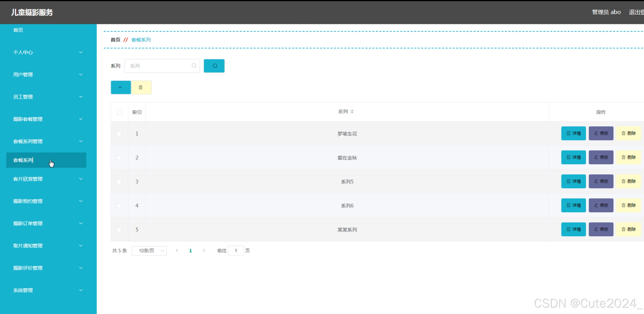The height and width of the screenshot is (314, 644).
Task: Click 首页 breadcrumb link
Action: pos(116,40)
